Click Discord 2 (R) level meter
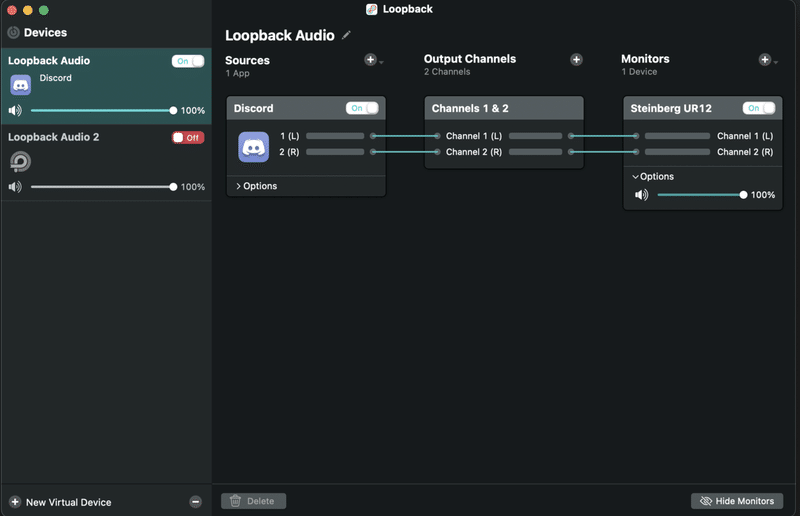Viewport: 800px width, 516px height. pos(335,152)
